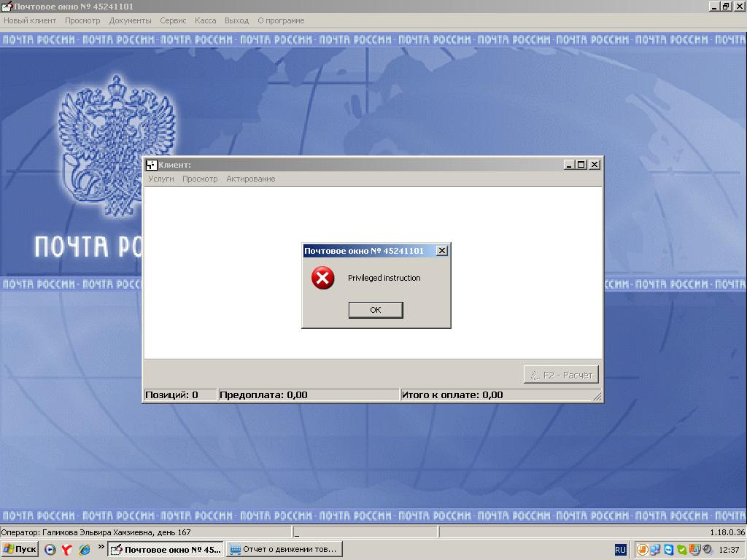Open TeamViewer from the system tray
The image size is (747, 560).
pyautogui.click(x=668, y=550)
